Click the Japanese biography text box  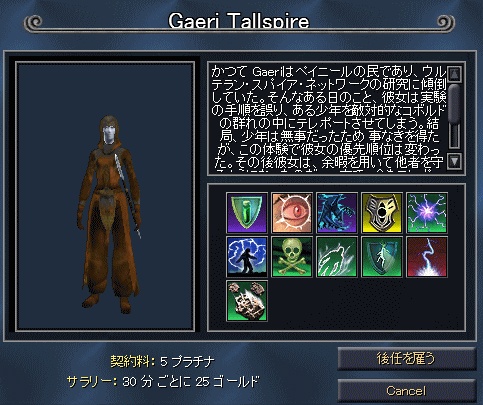pyautogui.click(x=327, y=118)
